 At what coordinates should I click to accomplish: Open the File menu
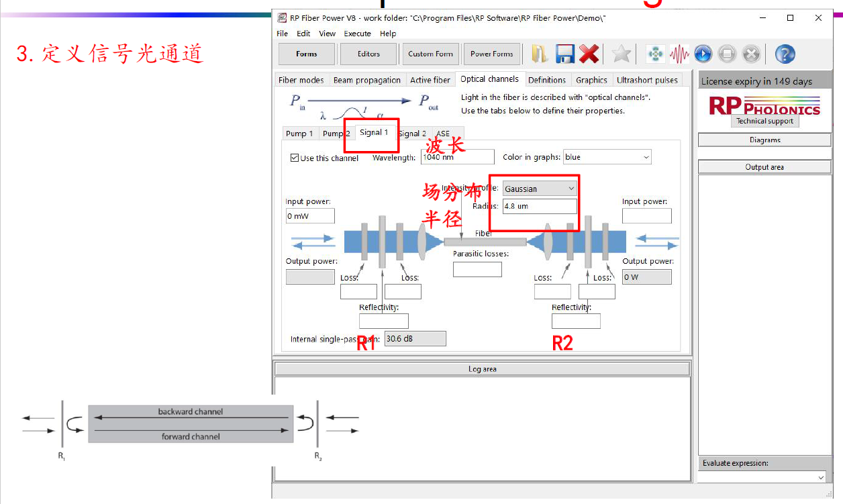[x=283, y=34]
